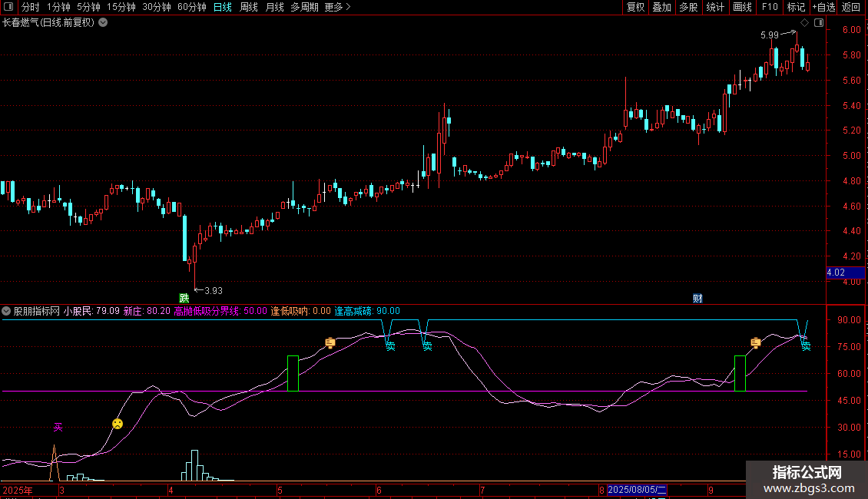Click the 买 signal marker in indicator pane
Image resolution: width=868 pixels, height=499 pixels.
pyautogui.click(x=58, y=427)
